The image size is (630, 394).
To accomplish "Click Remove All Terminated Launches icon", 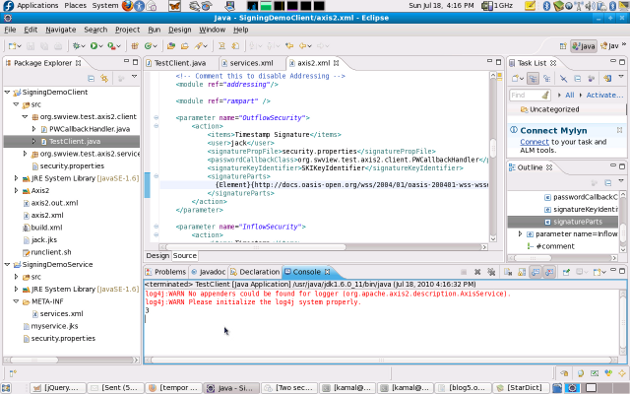I will (491, 272).
